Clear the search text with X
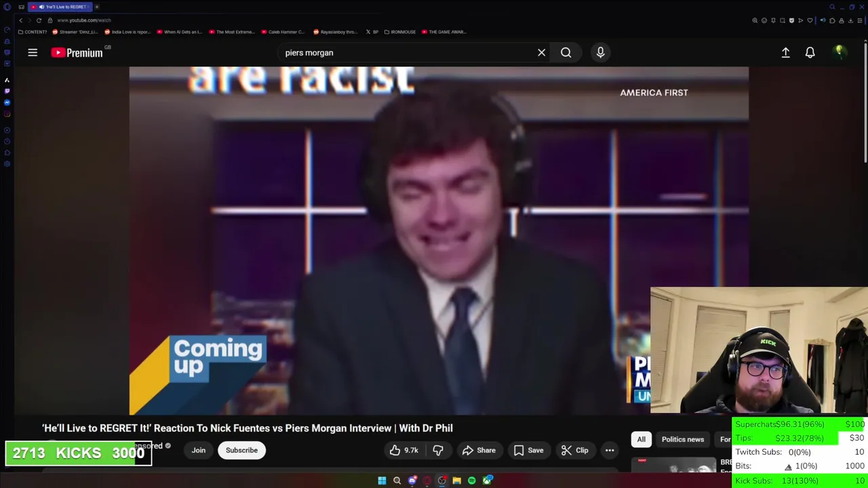 [541, 52]
